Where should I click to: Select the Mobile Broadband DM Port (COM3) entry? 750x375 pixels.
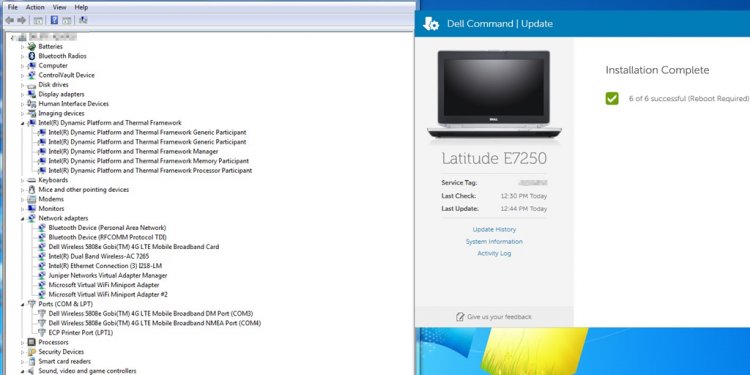pos(151,314)
